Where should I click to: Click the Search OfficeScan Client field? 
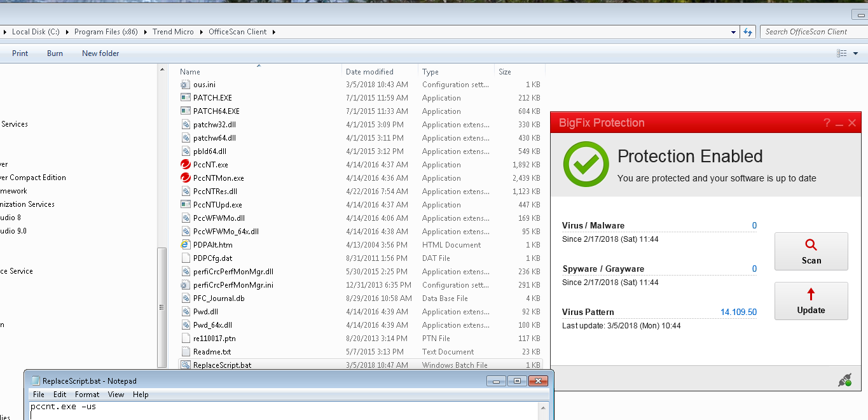click(x=813, y=32)
